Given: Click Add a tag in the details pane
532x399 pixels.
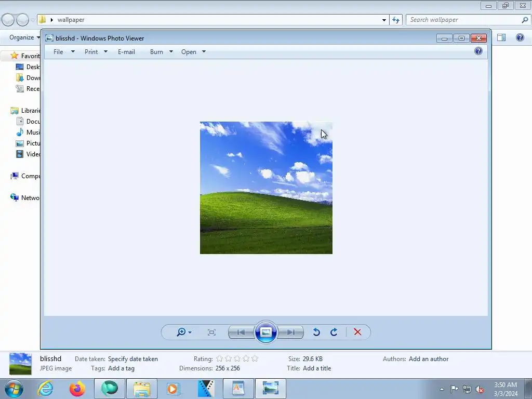Looking at the screenshot, I should (x=121, y=368).
